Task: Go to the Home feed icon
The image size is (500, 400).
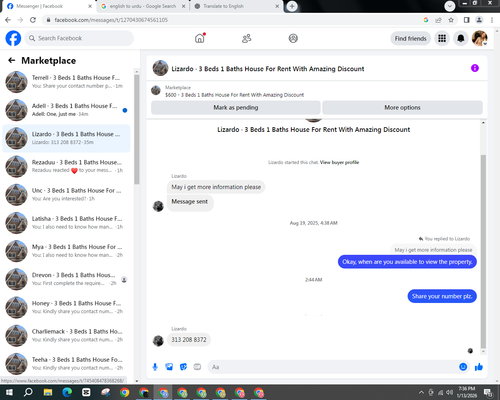Action: pos(200,38)
